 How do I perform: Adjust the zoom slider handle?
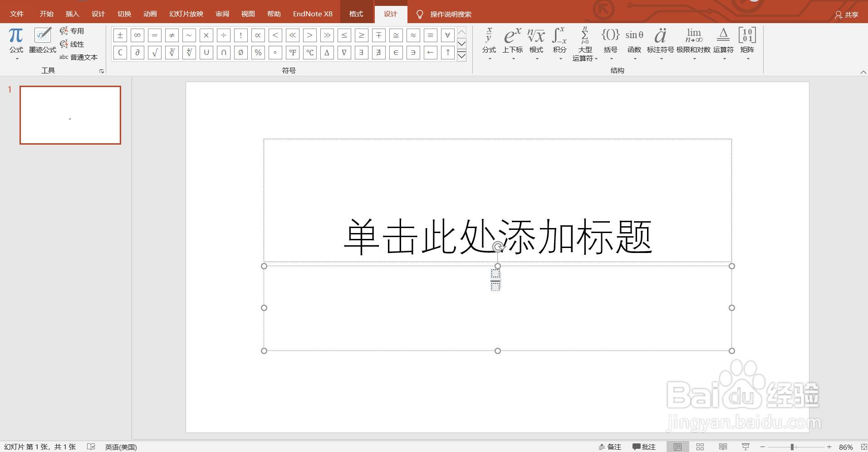[x=792, y=447]
